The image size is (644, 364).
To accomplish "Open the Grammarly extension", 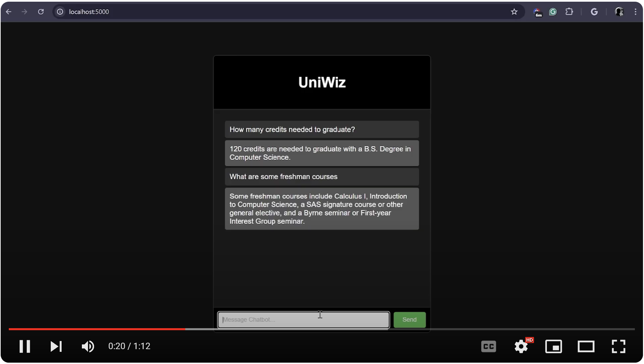I will pos(553,12).
